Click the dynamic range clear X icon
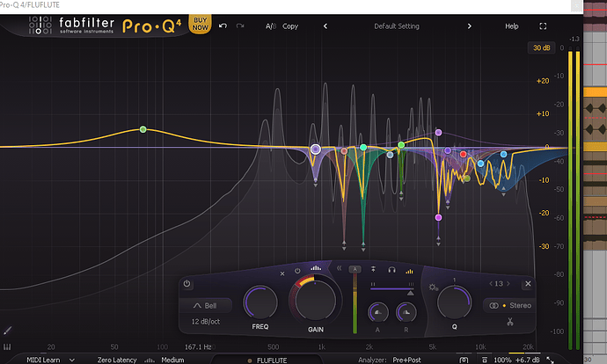Screen dimensions: 607x364 click(282, 273)
